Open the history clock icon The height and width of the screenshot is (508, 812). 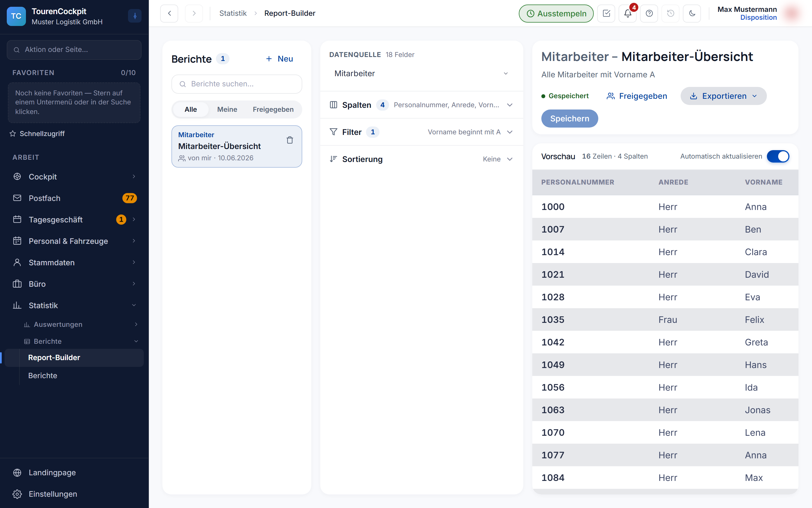point(670,14)
